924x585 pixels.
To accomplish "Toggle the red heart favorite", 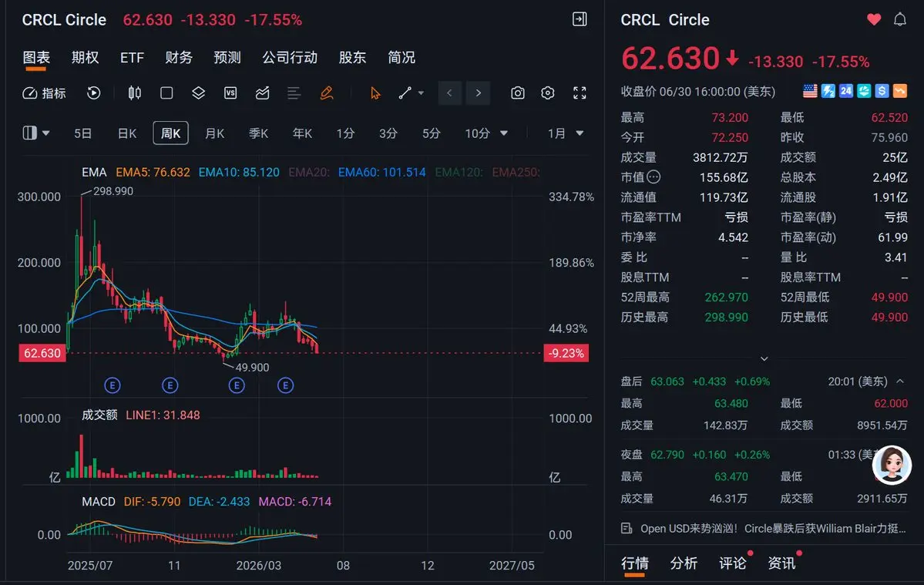I will point(874,19).
